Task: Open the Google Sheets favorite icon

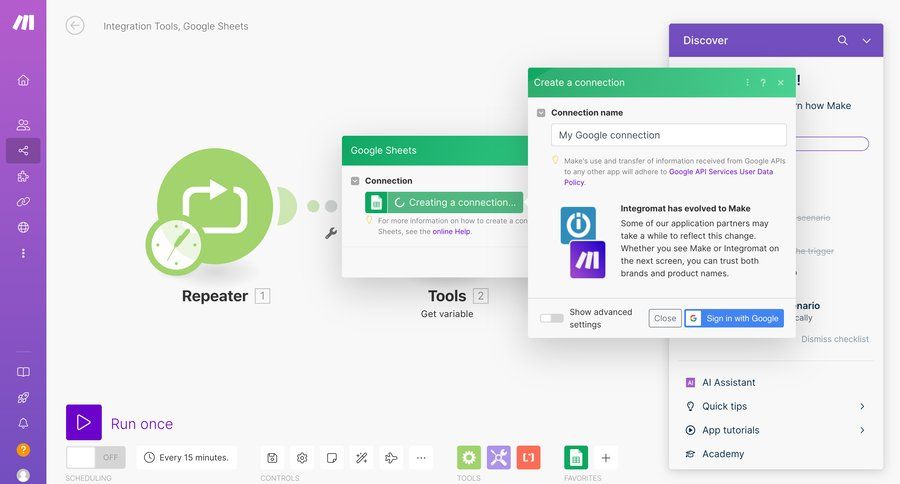Action: coord(576,458)
